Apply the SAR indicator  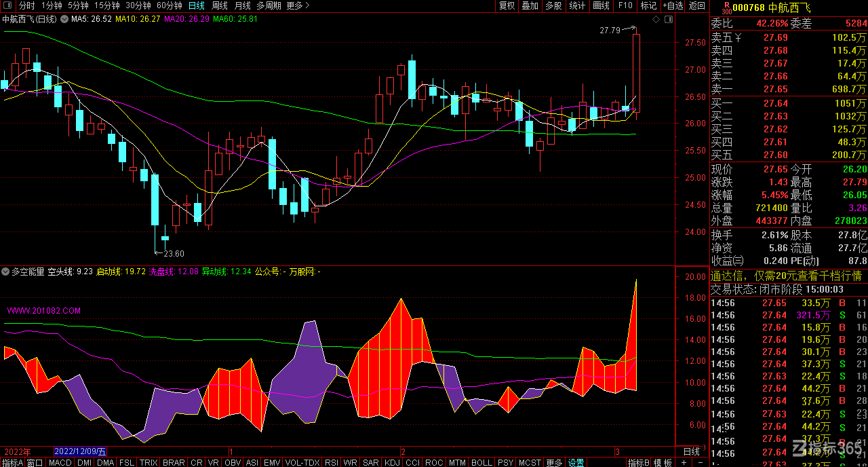[371, 462]
